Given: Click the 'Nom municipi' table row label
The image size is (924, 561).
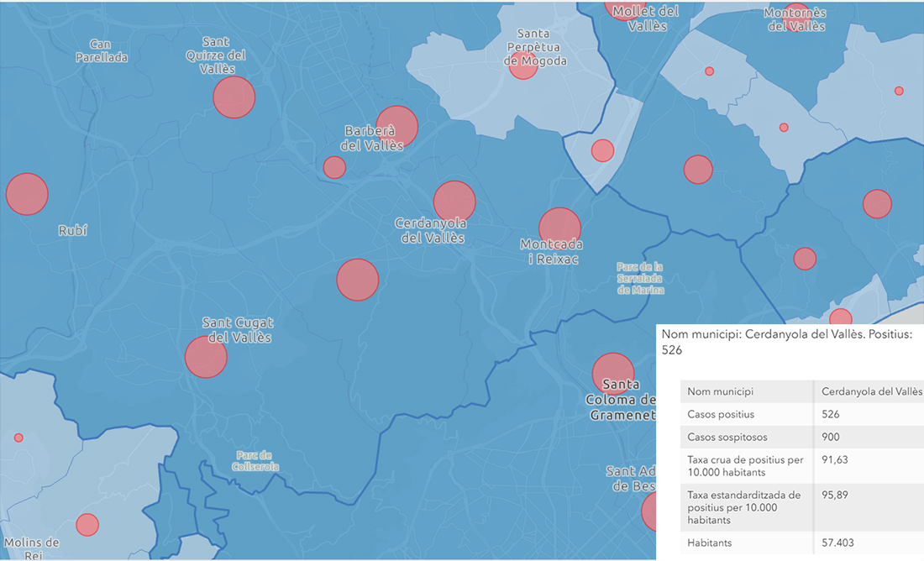Looking at the screenshot, I should [x=720, y=391].
